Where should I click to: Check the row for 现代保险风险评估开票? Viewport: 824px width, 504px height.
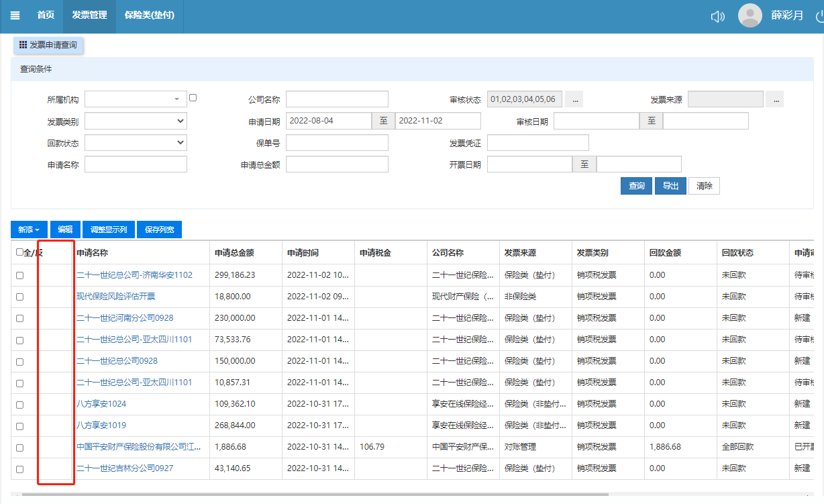pos(19,297)
